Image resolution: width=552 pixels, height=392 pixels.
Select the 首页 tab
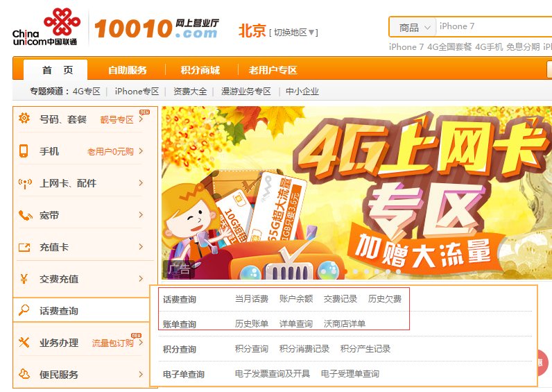click(55, 70)
